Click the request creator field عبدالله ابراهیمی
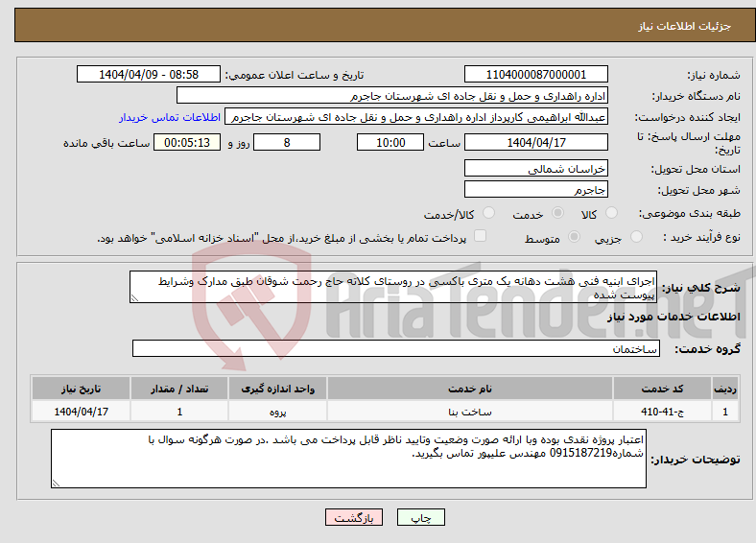 click(416, 117)
